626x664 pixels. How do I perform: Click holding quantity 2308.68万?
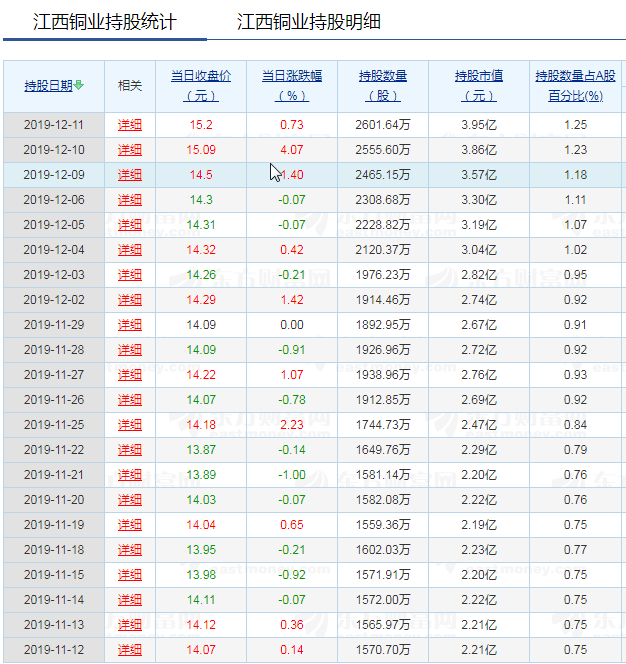point(383,200)
